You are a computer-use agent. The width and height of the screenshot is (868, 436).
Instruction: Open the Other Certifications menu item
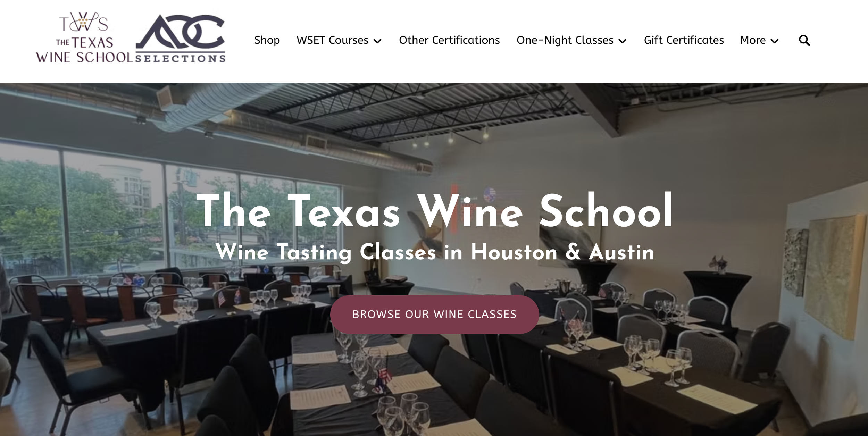[449, 40]
